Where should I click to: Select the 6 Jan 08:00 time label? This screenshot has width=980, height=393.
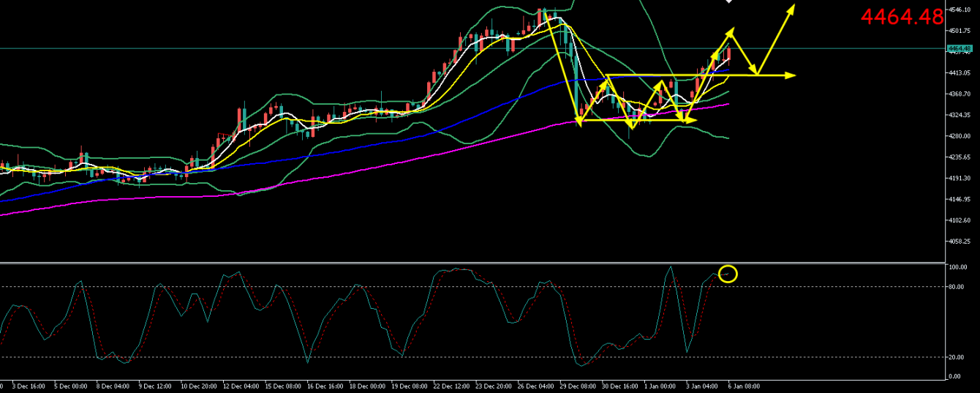744,386
